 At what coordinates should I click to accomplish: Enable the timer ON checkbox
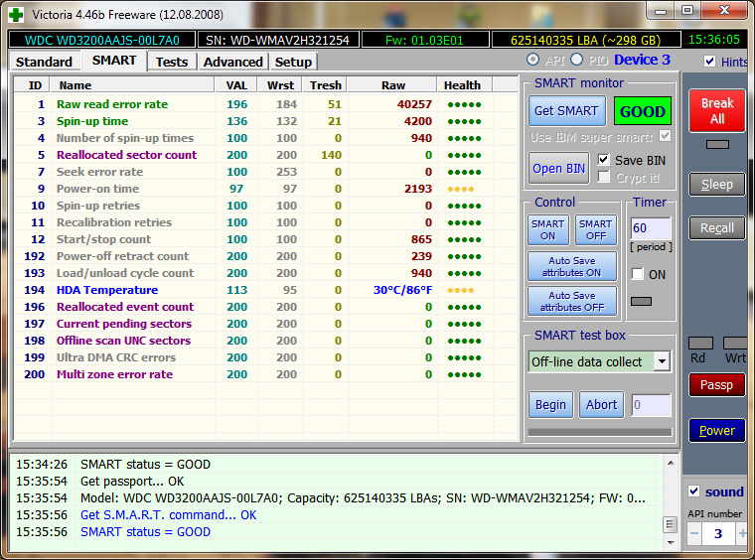click(637, 274)
